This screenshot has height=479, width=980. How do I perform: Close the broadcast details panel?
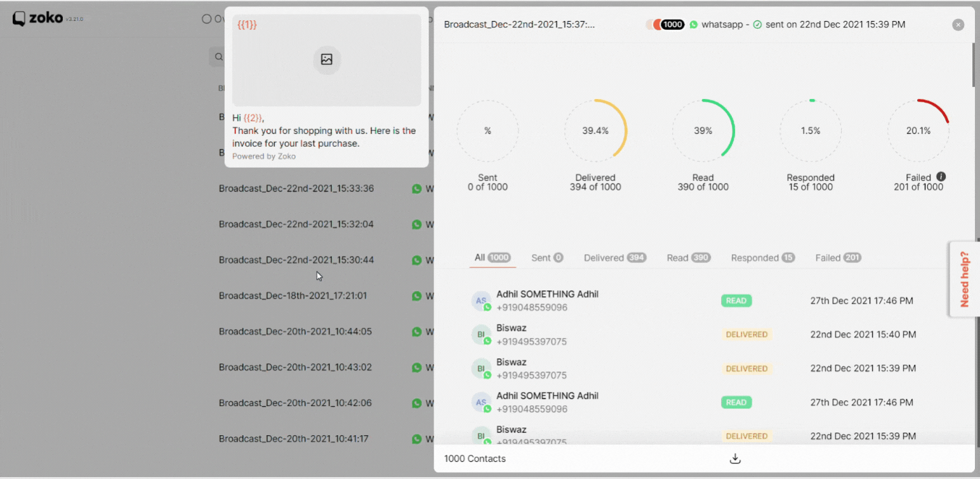[958, 25]
